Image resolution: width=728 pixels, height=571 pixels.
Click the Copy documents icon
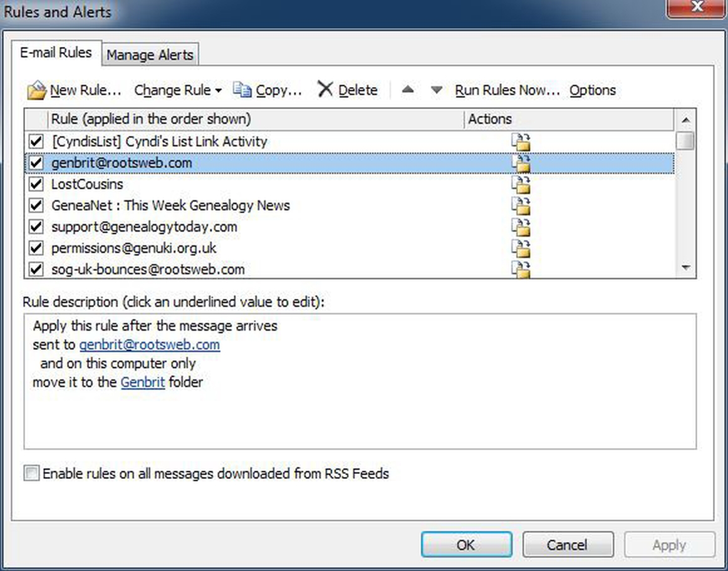[242, 89]
